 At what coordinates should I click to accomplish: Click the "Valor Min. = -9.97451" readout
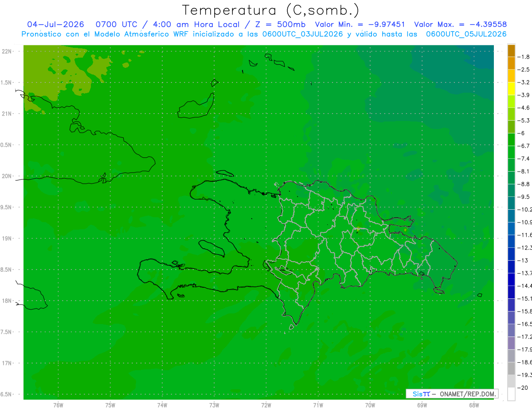pyautogui.click(x=359, y=24)
